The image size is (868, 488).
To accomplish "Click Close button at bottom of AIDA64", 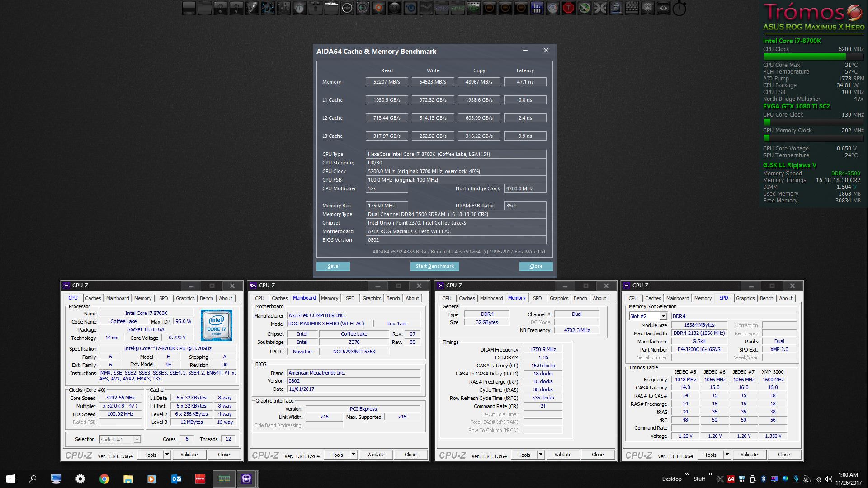I will (536, 266).
